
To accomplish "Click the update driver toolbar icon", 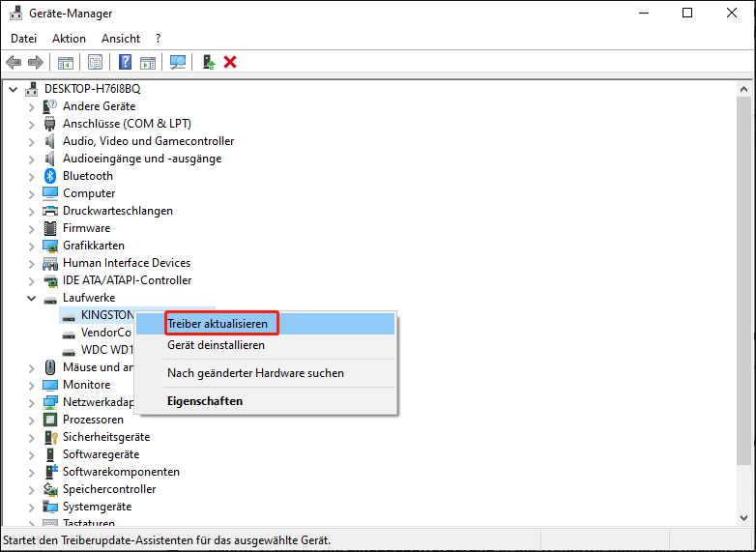I will [208, 62].
